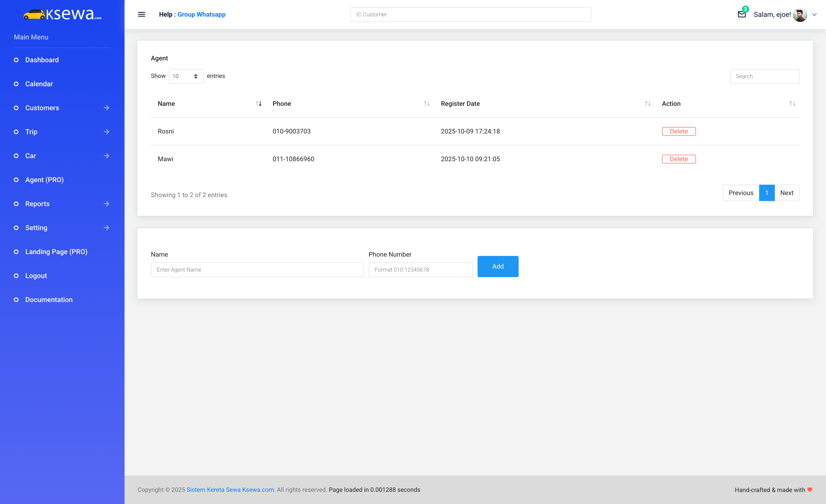Viewport: 826px width, 504px height.
Task: Expand the Car submenu arrow
Action: (106, 156)
